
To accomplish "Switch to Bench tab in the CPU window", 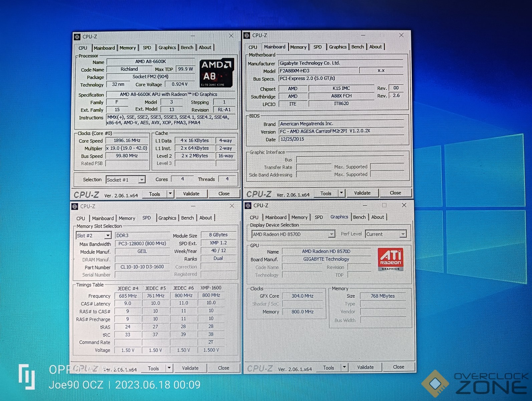I will (187, 47).
